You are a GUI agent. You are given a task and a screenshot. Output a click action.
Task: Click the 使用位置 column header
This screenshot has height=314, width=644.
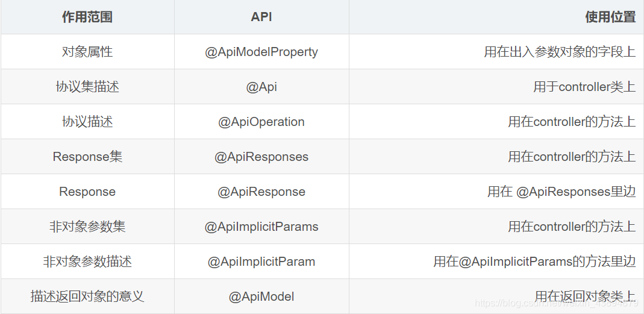click(610, 17)
